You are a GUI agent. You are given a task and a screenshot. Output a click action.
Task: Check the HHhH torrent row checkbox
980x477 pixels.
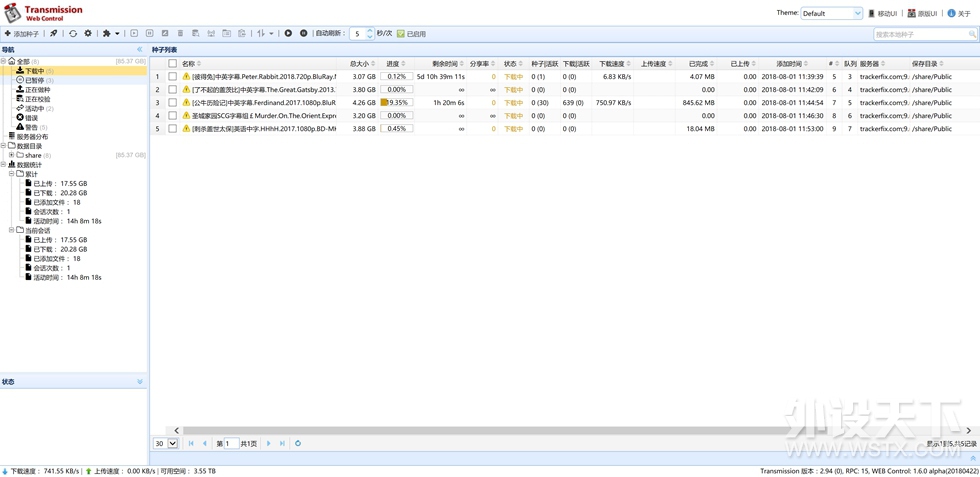tap(172, 129)
